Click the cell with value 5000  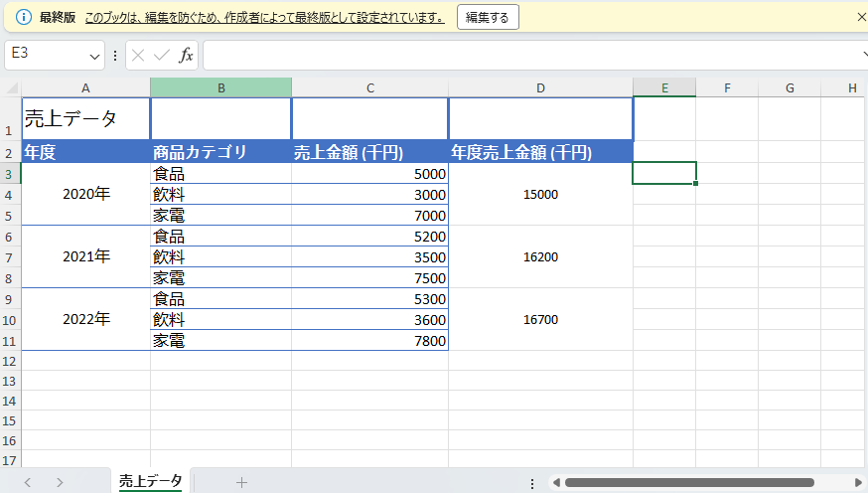click(369, 173)
